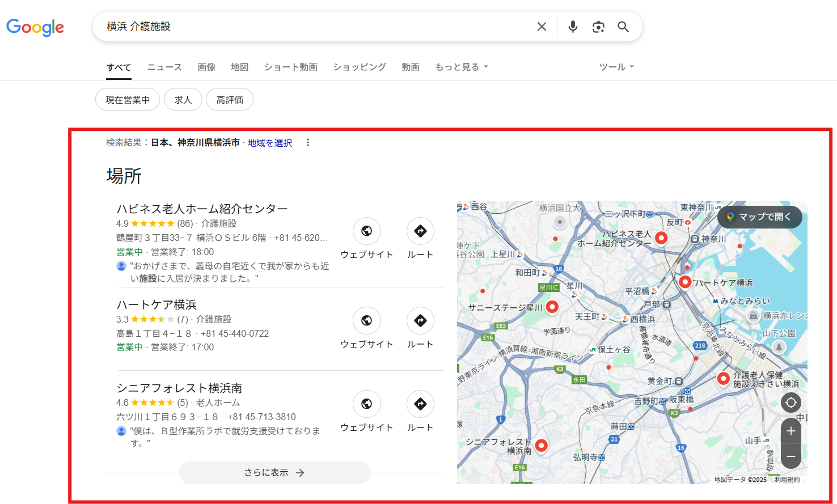Image resolution: width=837 pixels, height=504 pixels.
Task: Open the もっと見る dropdown
Action: click(x=461, y=66)
